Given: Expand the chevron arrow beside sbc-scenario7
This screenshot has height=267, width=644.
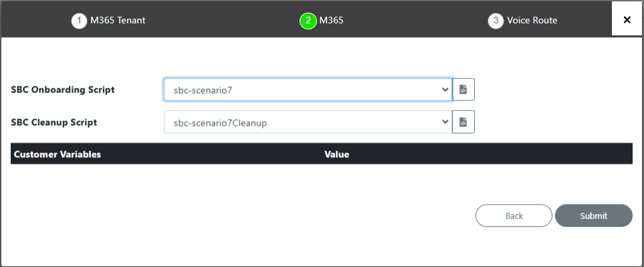Looking at the screenshot, I should click(x=445, y=90).
